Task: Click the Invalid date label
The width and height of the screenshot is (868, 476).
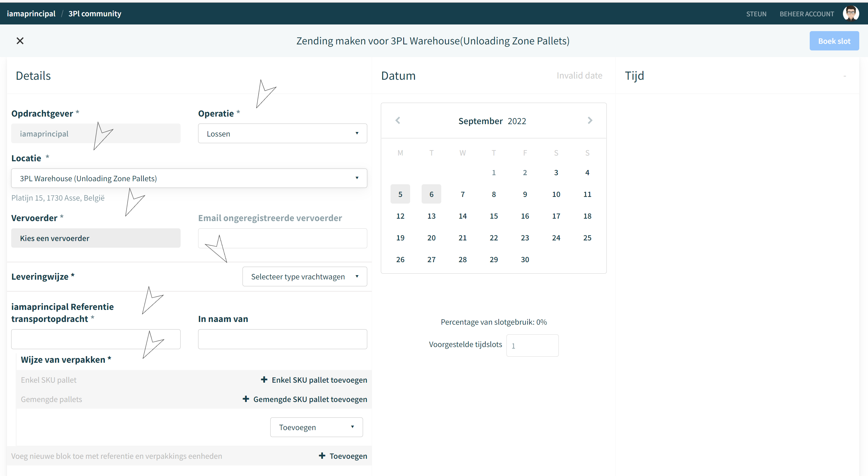Action: (579, 76)
